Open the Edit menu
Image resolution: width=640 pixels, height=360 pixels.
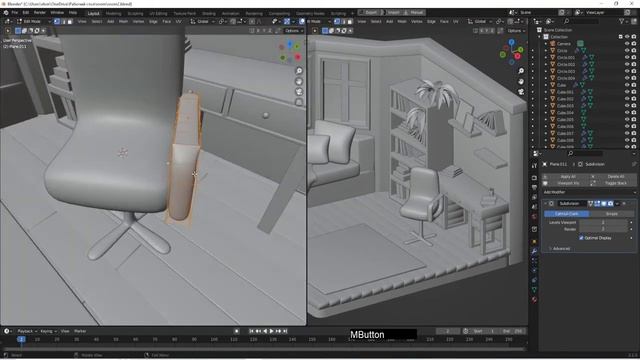[x=26, y=13]
